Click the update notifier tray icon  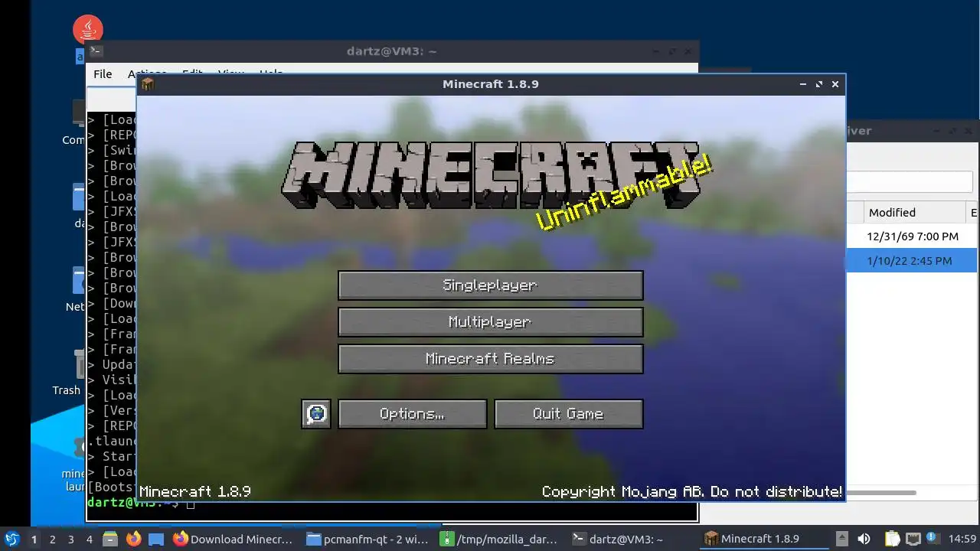point(932,539)
